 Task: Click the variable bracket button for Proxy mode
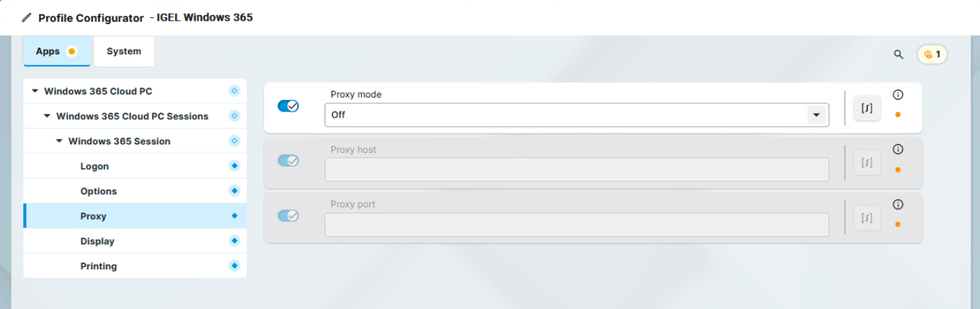coord(867,108)
